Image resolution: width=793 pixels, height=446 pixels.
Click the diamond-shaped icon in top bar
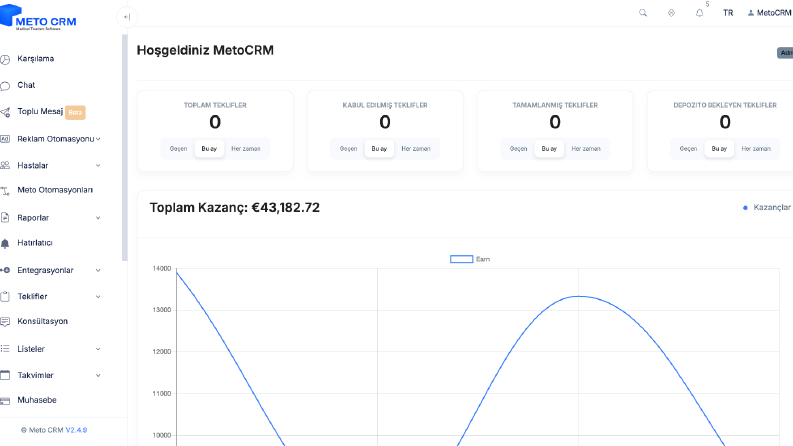[671, 13]
